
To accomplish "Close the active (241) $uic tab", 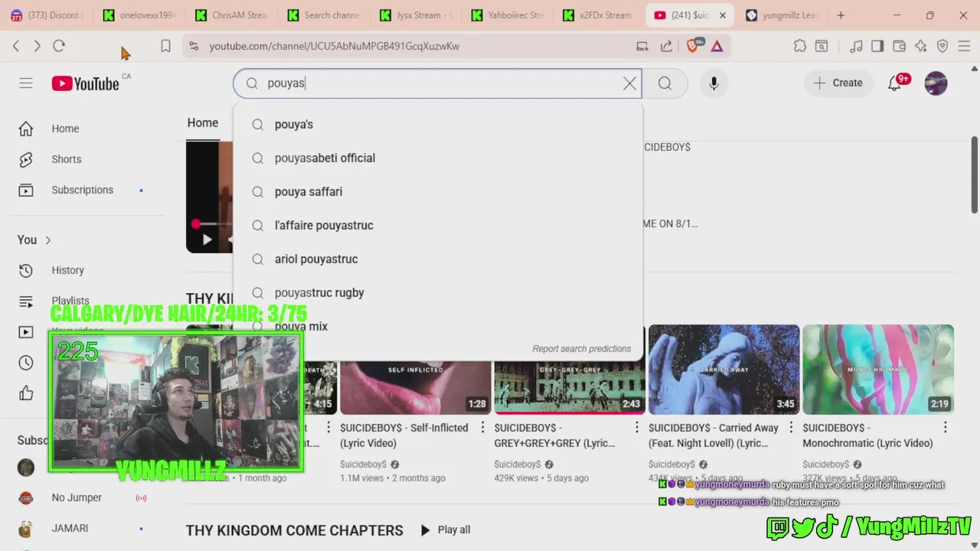I will coord(722,15).
